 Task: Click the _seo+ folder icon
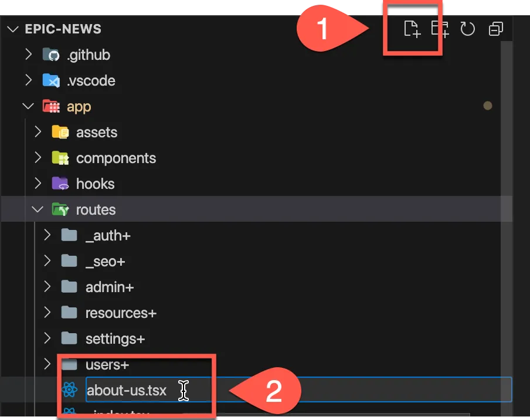[69, 260]
